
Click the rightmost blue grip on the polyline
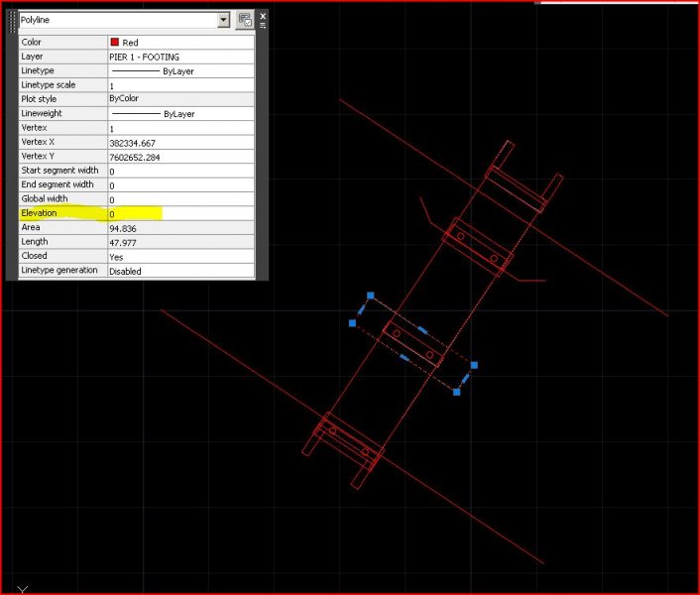pos(474,366)
